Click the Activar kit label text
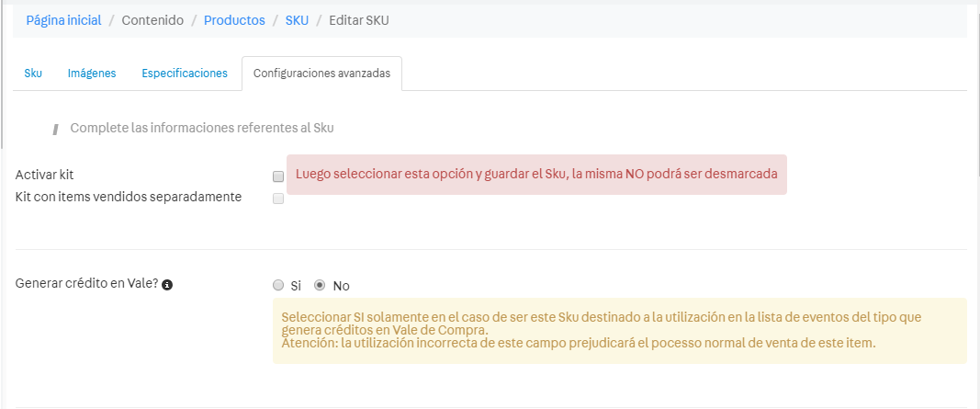980x409 pixels. click(46, 174)
